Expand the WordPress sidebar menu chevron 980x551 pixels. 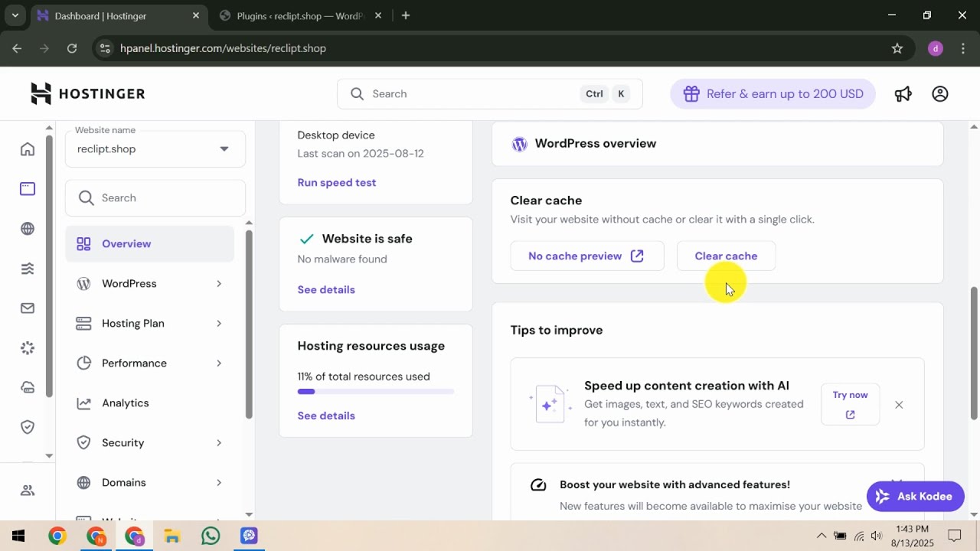coord(219,284)
